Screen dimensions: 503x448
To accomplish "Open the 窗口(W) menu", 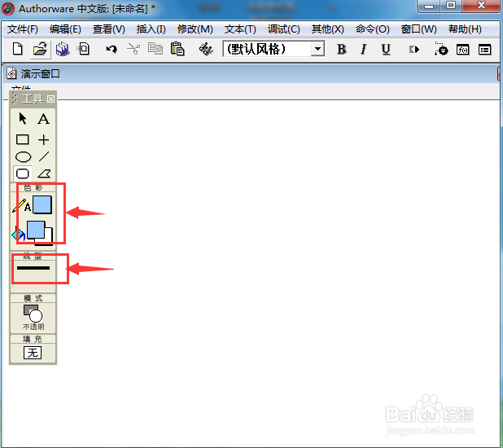I will [x=418, y=29].
